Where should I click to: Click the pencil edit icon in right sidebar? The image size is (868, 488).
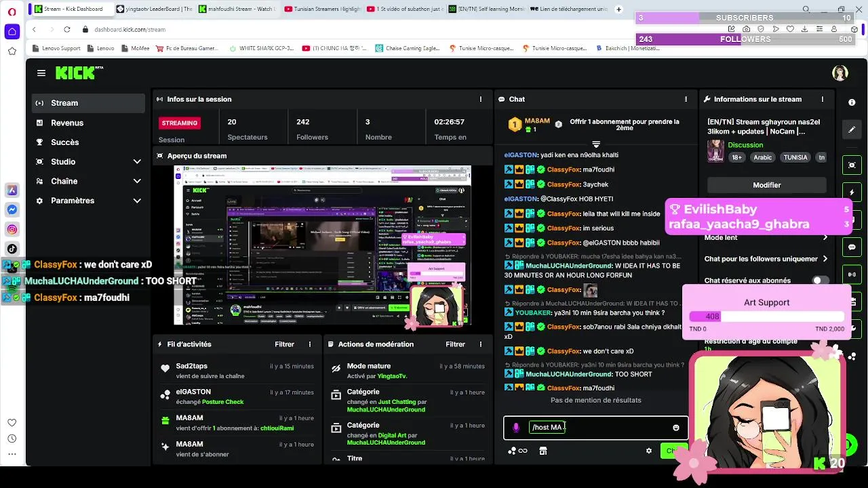click(x=852, y=129)
